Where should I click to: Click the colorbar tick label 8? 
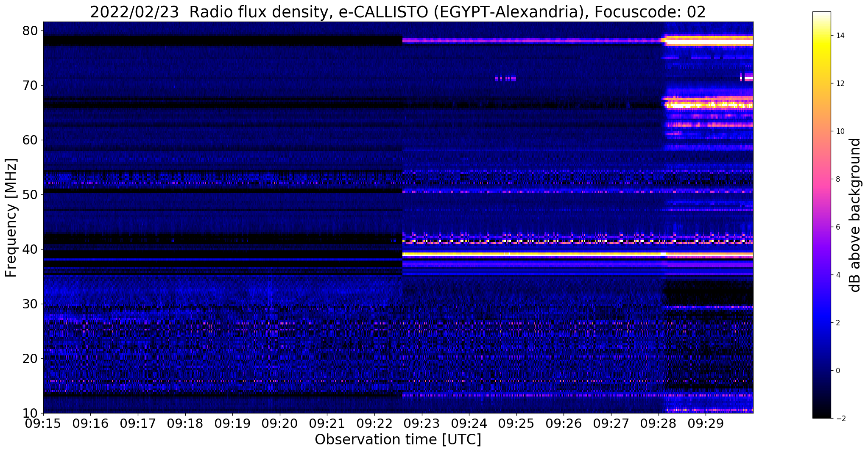tap(837, 179)
